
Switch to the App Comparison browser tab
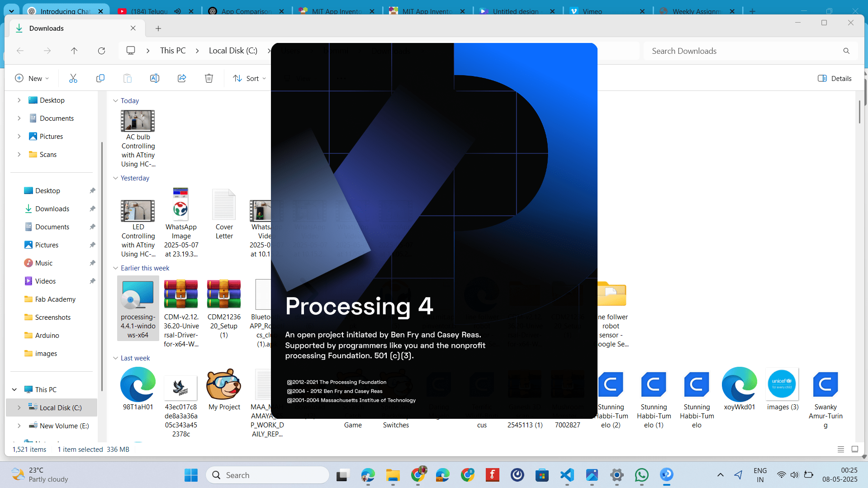247,11
